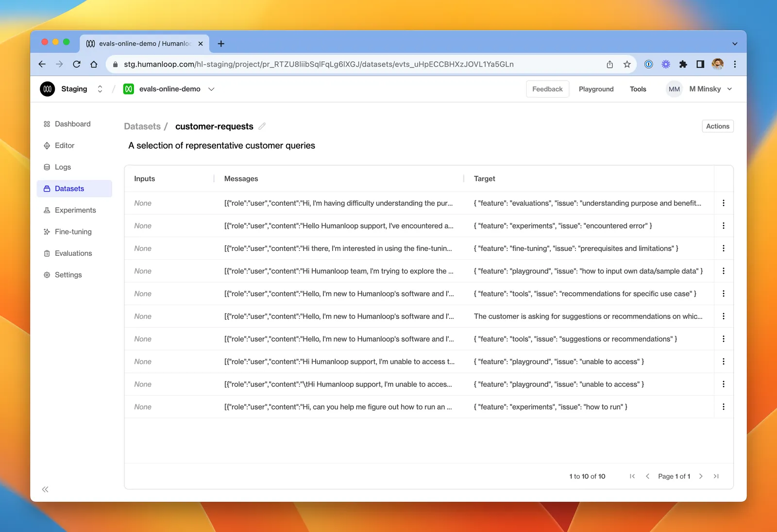Go to the next page arrow
This screenshot has height=532, width=777.
coord(701,476)
